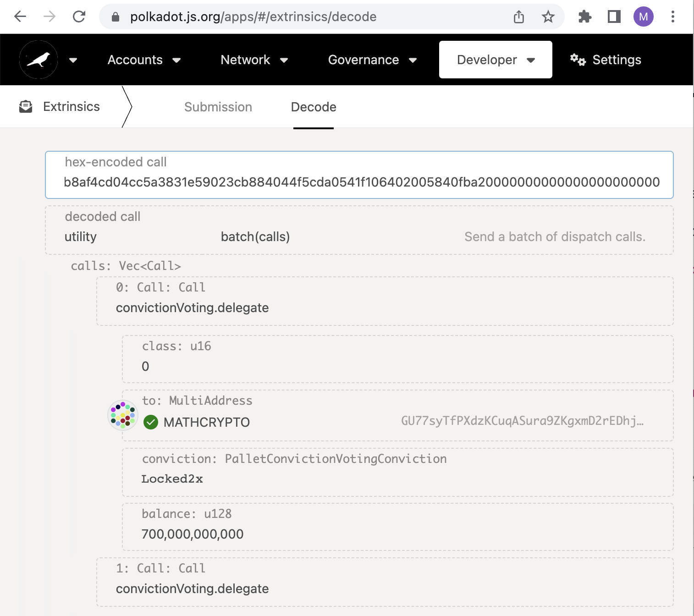Open the Developer menu
The height and width of the screenshot is (616, 694).
pos(495,60)
